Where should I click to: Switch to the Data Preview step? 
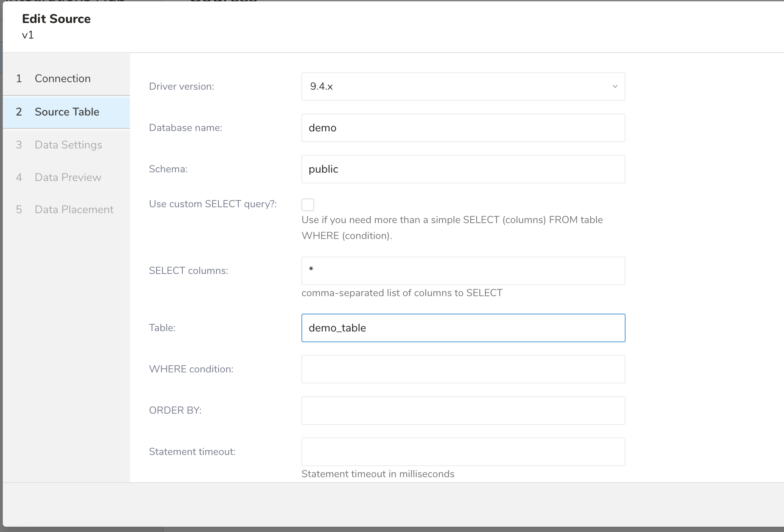point(68,177)
